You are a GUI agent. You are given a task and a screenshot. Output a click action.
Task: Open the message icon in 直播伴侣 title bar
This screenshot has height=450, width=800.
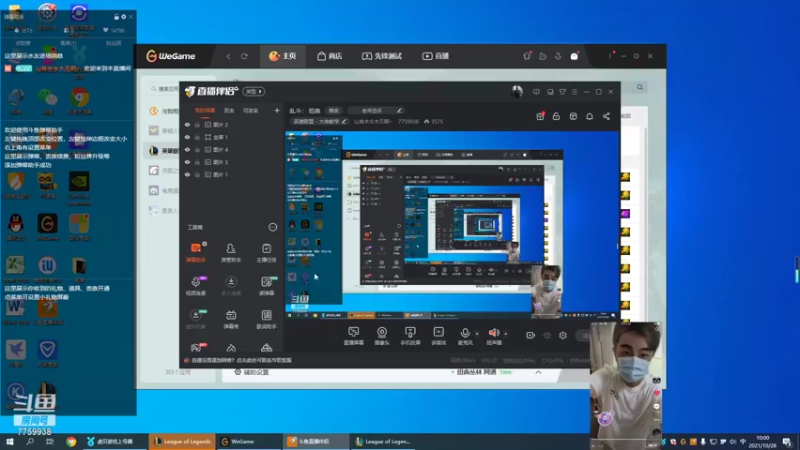pos(536,92)
